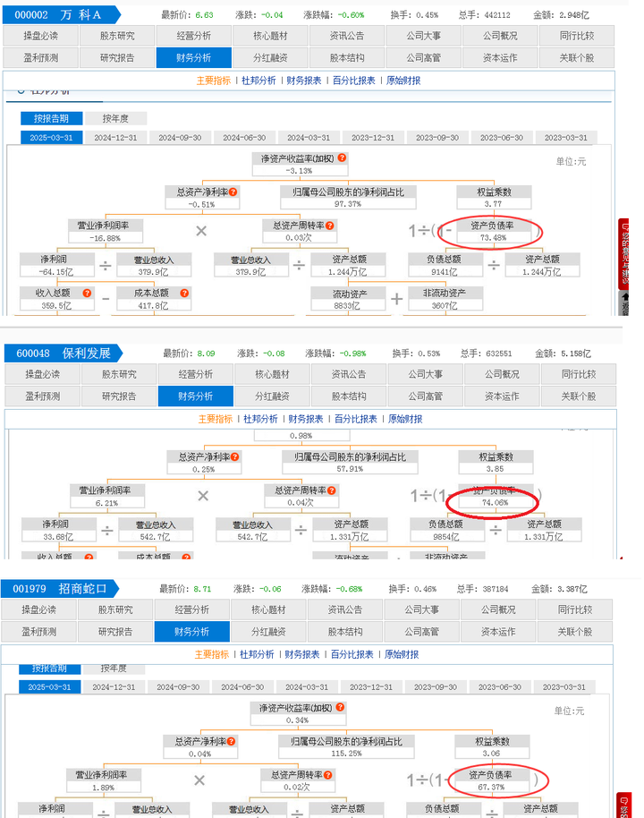
Task: Select 按年度 toggle in 招商蛇口 panel
Action: click(114, 669)
